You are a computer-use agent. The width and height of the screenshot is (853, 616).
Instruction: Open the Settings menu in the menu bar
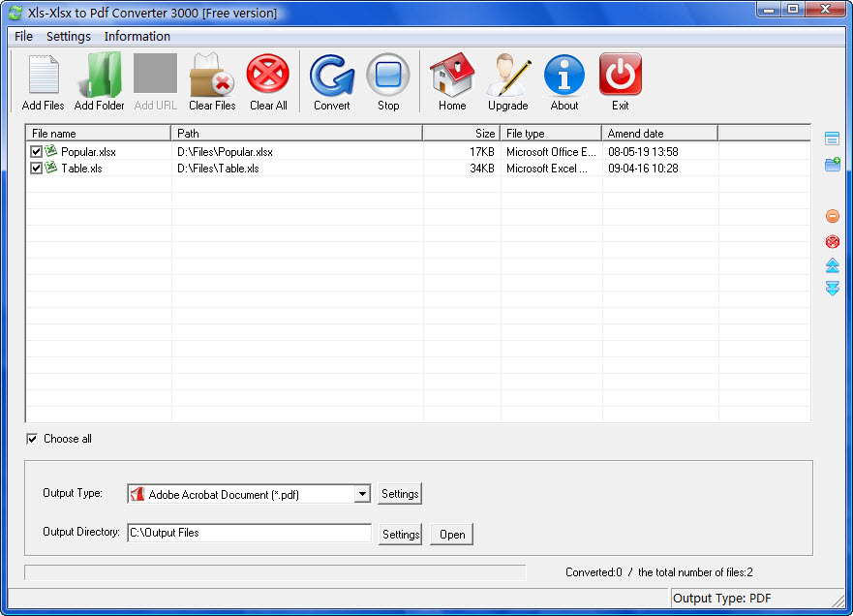[x=69, y=36]
